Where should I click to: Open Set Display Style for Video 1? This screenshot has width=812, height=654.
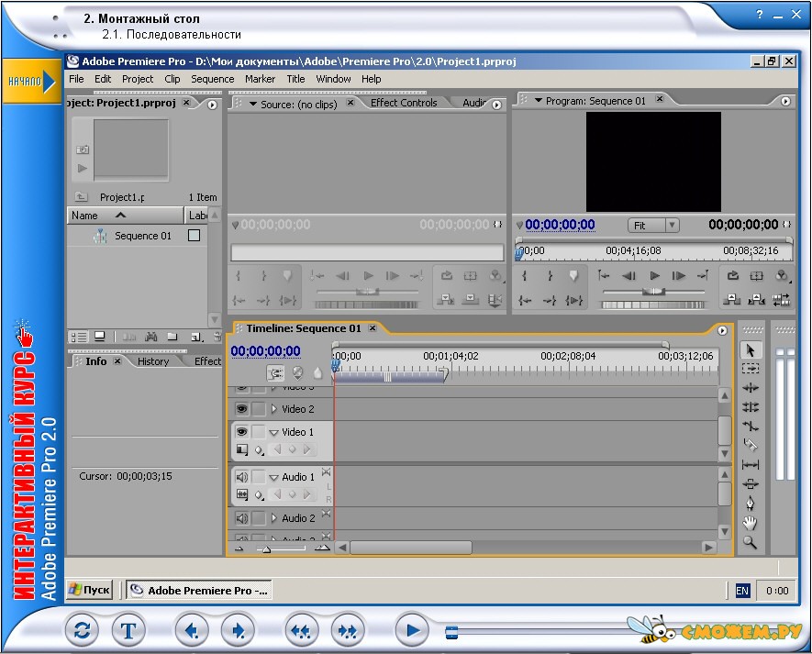tap(242, 449)
